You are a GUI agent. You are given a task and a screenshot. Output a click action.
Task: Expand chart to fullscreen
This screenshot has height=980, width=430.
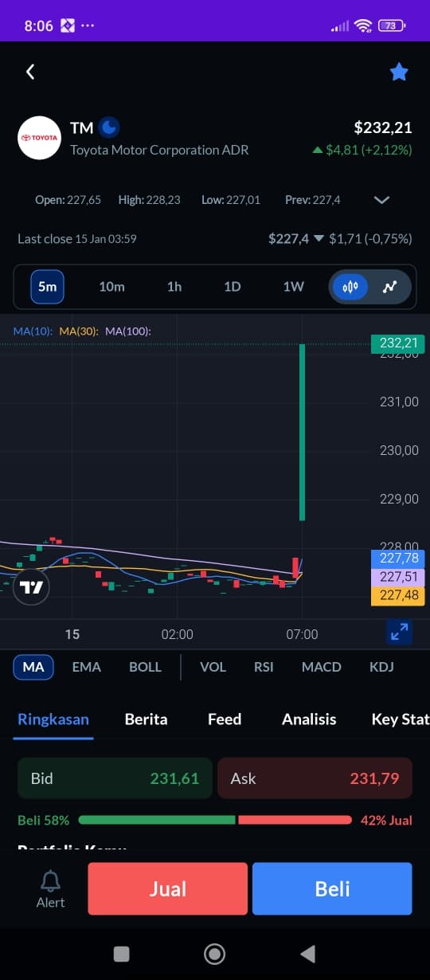[399, 632]
